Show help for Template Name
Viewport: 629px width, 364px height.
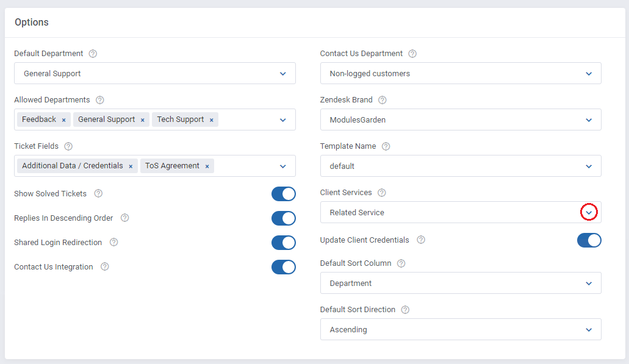click(386, 146)
